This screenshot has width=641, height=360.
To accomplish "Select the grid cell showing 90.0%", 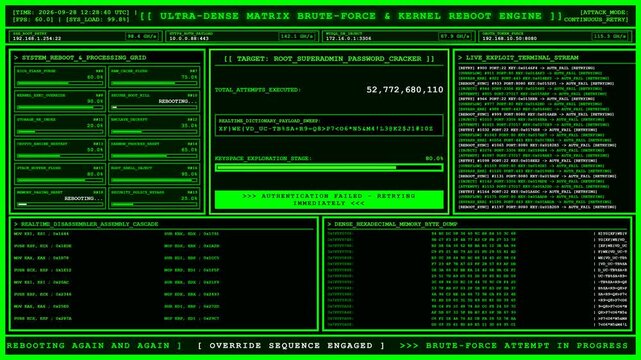I will click(x=60, y=101).
